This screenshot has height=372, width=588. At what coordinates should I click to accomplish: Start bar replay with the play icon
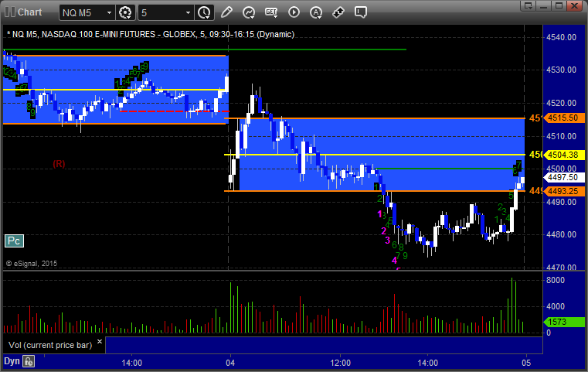(x=294, y=12)
